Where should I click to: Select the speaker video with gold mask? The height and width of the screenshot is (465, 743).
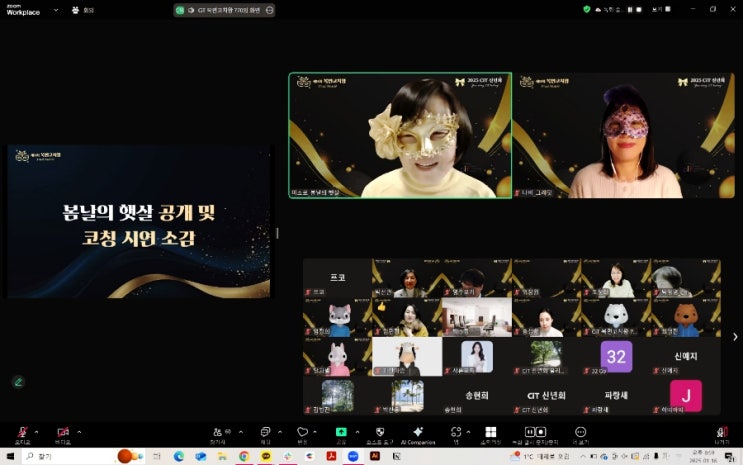tap(400, 135)
